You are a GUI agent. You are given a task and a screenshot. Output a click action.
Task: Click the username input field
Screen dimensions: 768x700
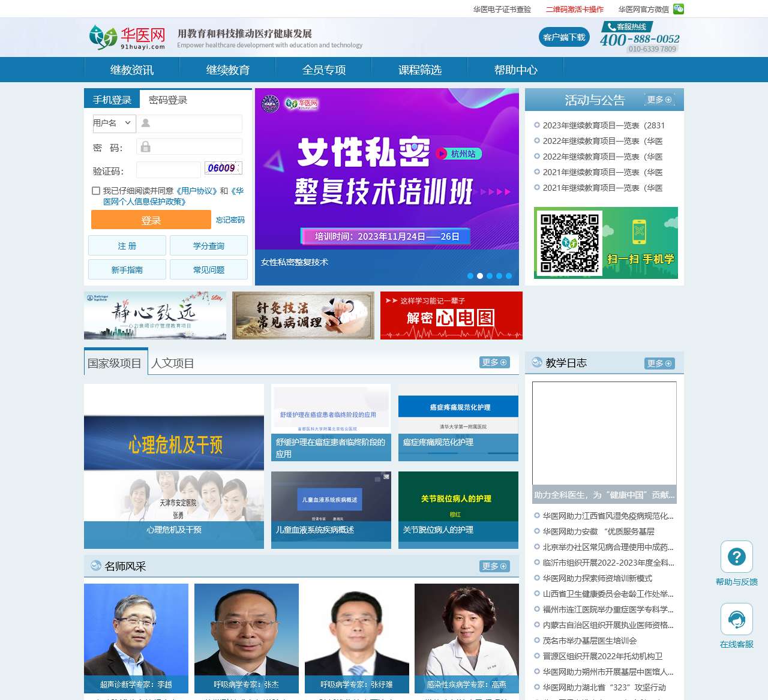tap(189, 123)
